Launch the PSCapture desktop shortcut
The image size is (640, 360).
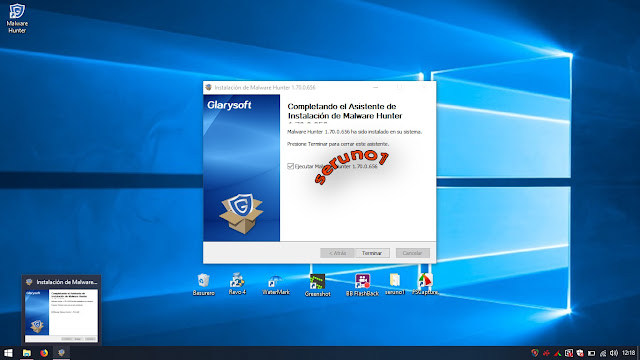tap(425, 284)
